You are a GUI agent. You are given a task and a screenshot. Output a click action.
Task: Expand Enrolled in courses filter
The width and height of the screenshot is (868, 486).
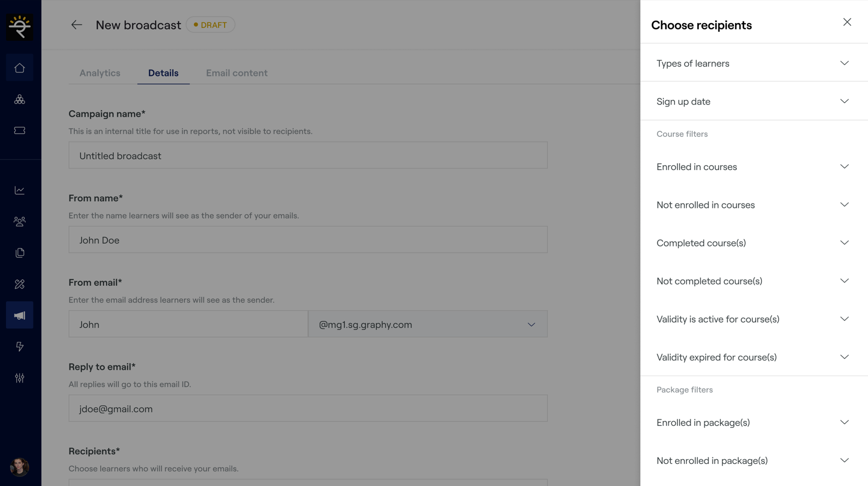753,167
